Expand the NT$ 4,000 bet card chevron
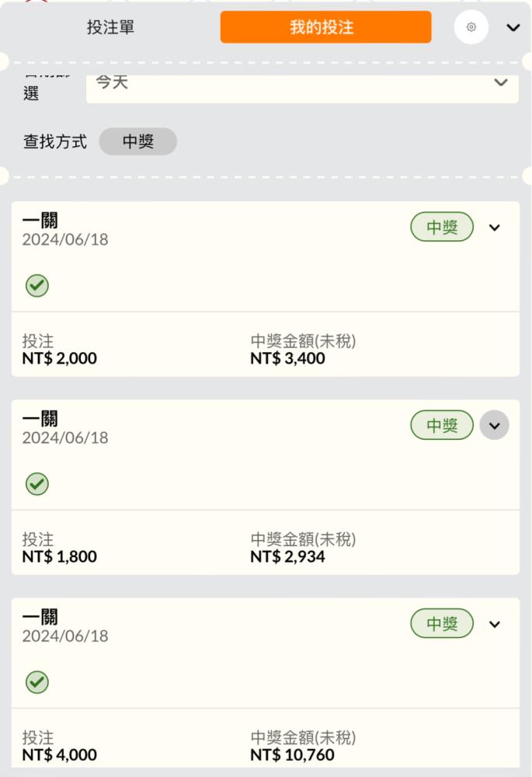The width and height of the screenshot is (532, 777). 495,624
